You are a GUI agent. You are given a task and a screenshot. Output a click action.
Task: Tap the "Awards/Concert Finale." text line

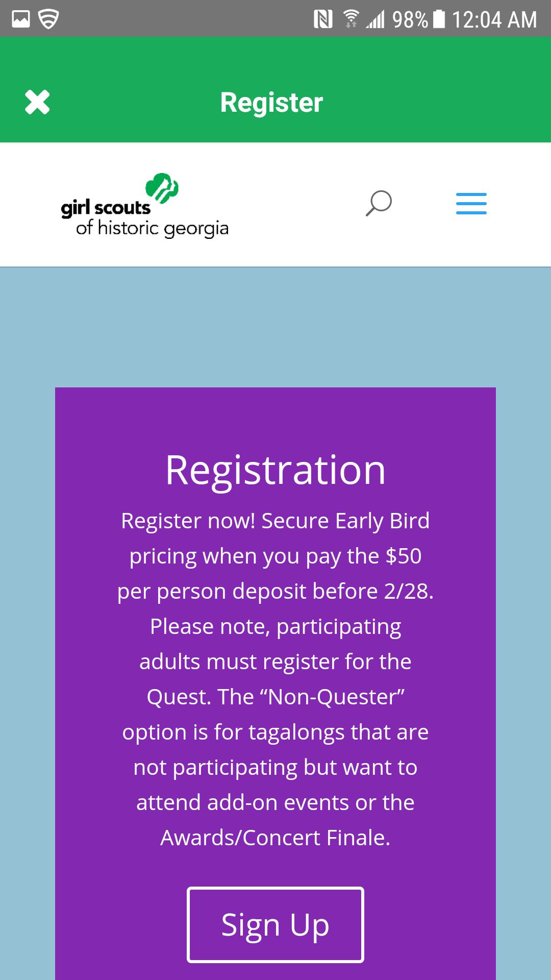click(275, 838)
